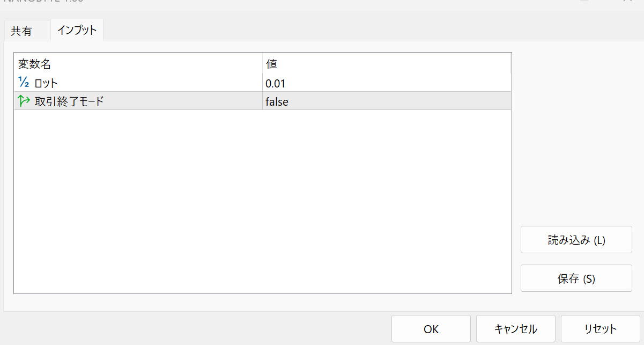This screenshot has height=345, width=644.
Task: Select the 取引終了モード variable name
Action: click(69, 101)
